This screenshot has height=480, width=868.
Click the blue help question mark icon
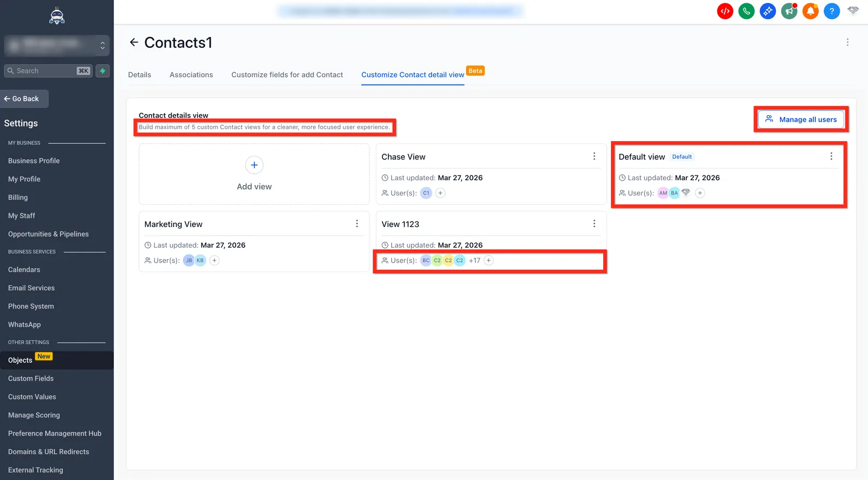pyautogui.click(x=832, y=11)
